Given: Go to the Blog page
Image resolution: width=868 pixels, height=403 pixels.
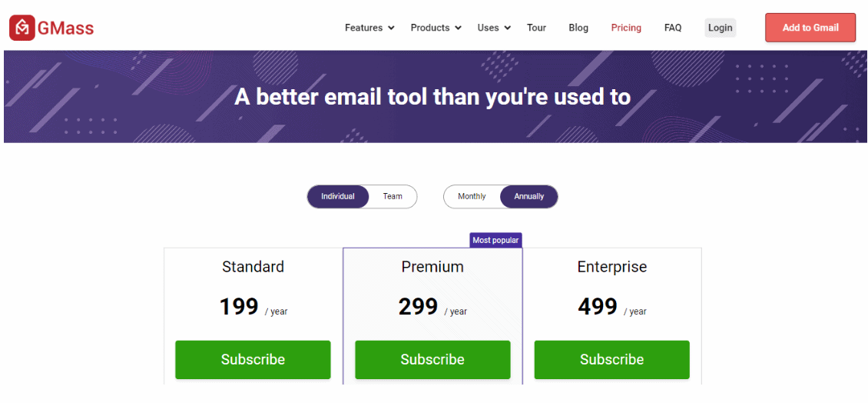Looking at the screenshot, I should [578, 28].
